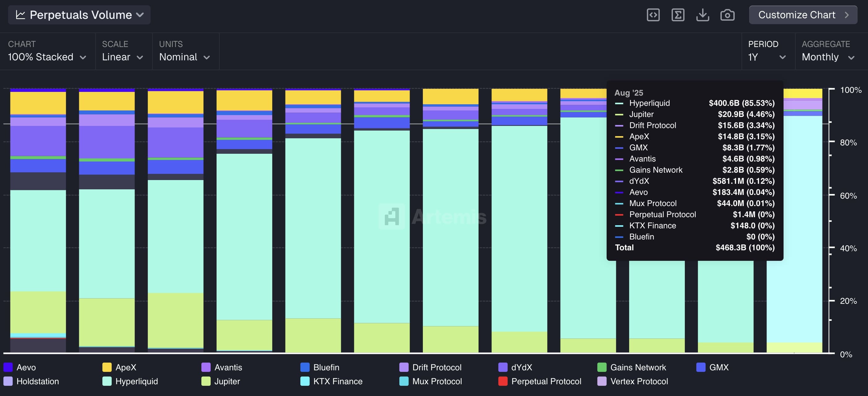Click the 100% y-axis label
868x396 pixels.
(850, 90)
